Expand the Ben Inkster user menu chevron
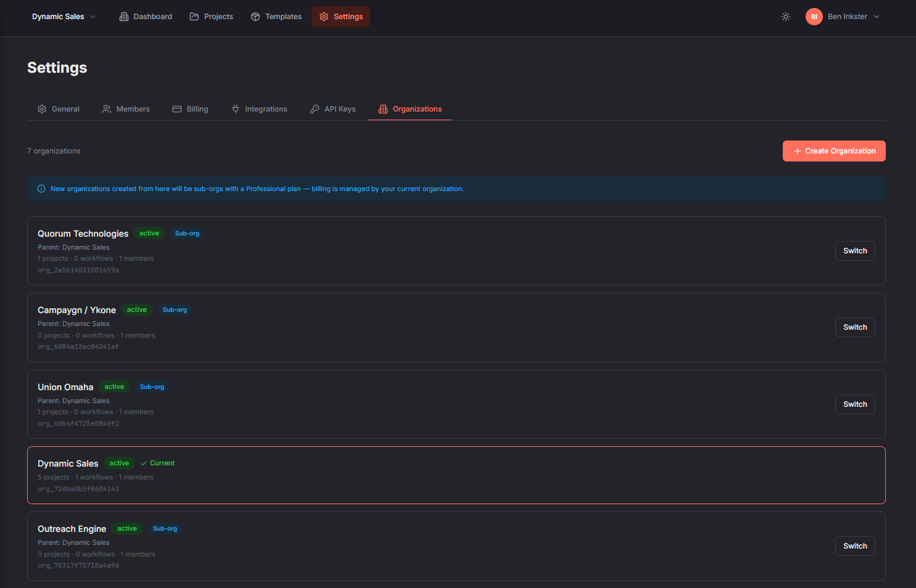916x588 pixels. (877, 17)
